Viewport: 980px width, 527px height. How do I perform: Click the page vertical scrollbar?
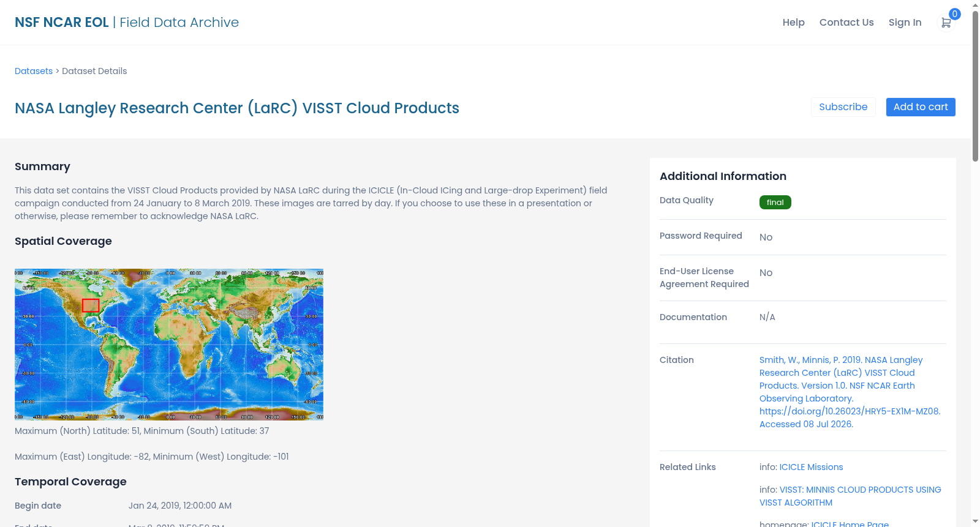(975, 86)
